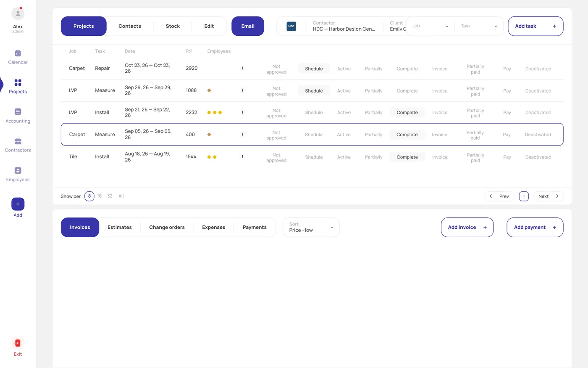Open the Calendar icon in sidebar
Image resolution: width=588 pixels, height=368 pixels.
coord(18,53)
